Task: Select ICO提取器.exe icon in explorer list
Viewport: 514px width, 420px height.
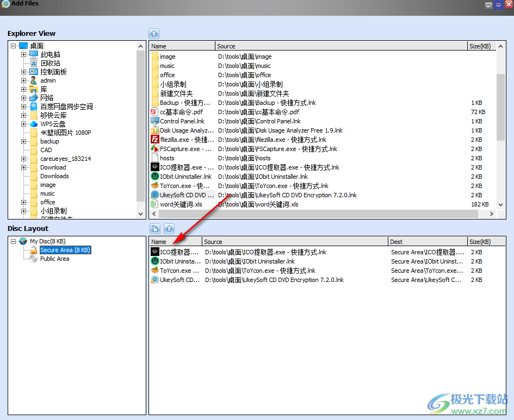Action: pyautogui.click(x=154, y=167)
